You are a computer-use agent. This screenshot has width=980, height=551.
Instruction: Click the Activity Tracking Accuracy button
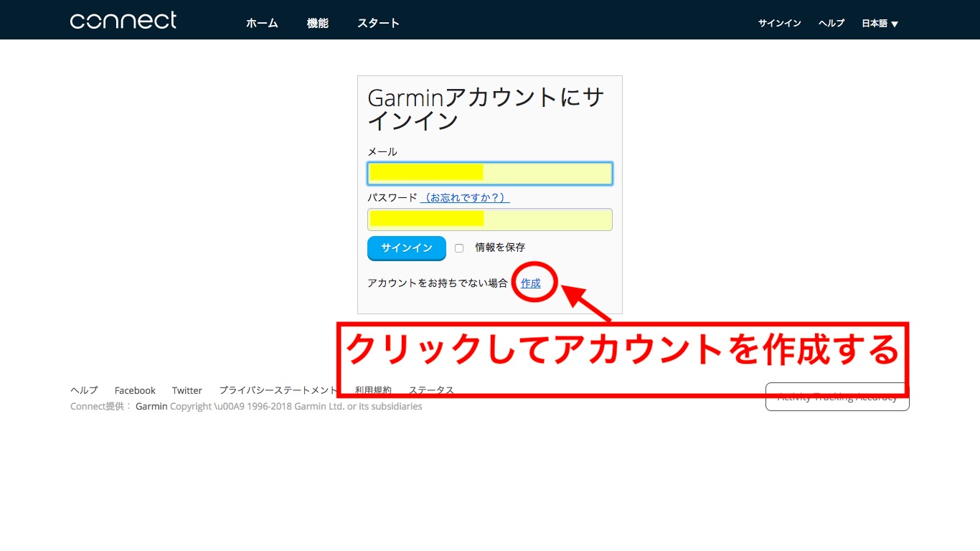pyautogui.click(x=837, y=397)
